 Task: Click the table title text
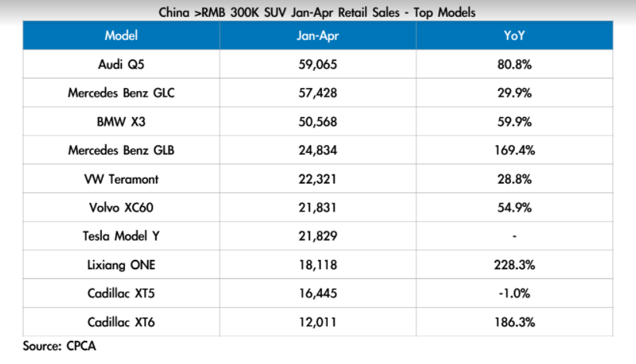click(317, 12)
